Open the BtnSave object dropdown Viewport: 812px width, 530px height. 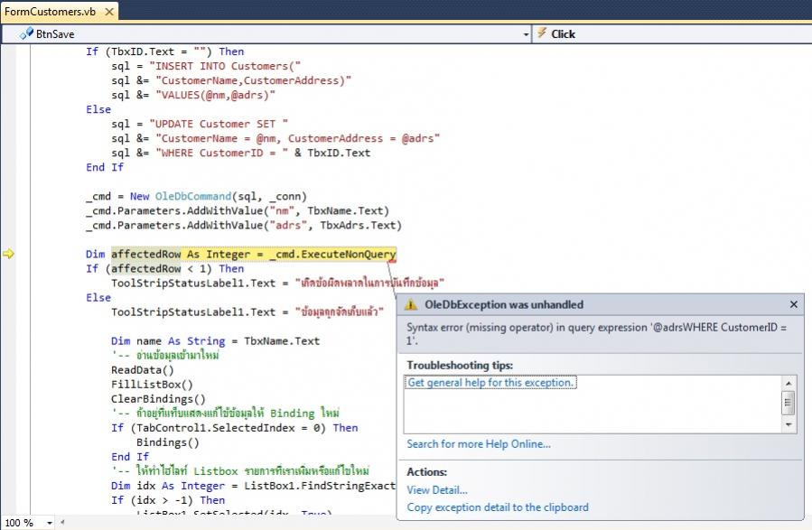(526, 34)
